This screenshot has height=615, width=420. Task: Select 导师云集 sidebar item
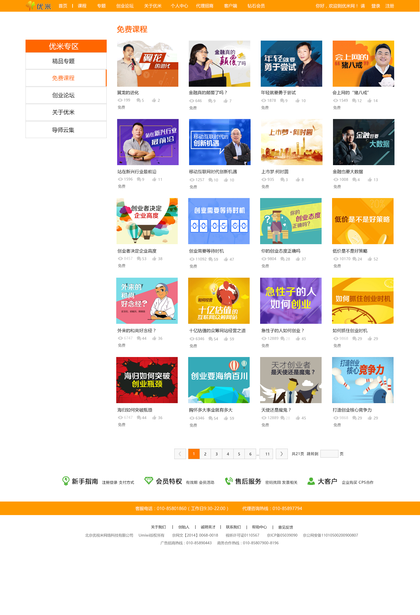66,130
